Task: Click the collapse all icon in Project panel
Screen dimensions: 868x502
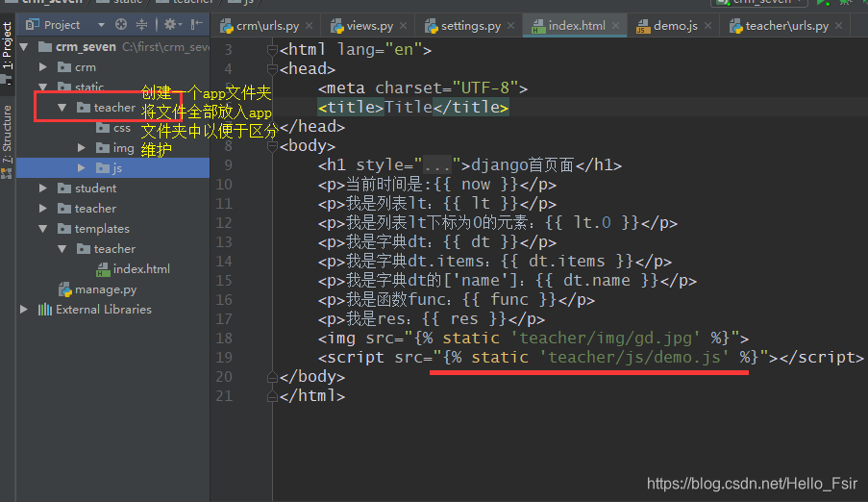Action: 141,24
